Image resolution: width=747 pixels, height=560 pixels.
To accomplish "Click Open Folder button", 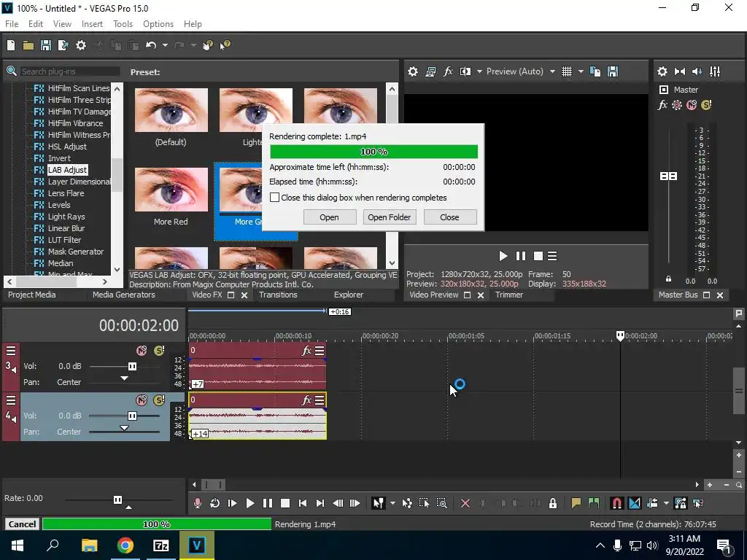I will point(390,217).
